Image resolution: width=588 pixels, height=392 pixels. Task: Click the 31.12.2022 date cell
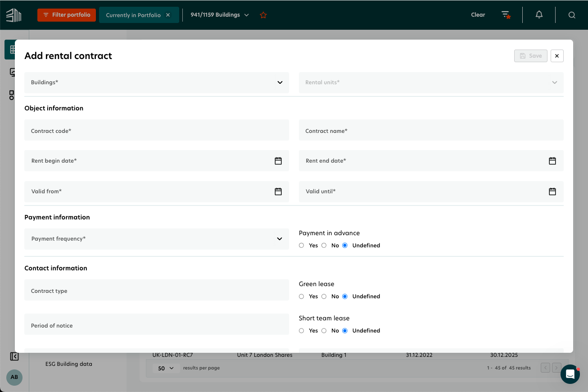click(419, 356)
